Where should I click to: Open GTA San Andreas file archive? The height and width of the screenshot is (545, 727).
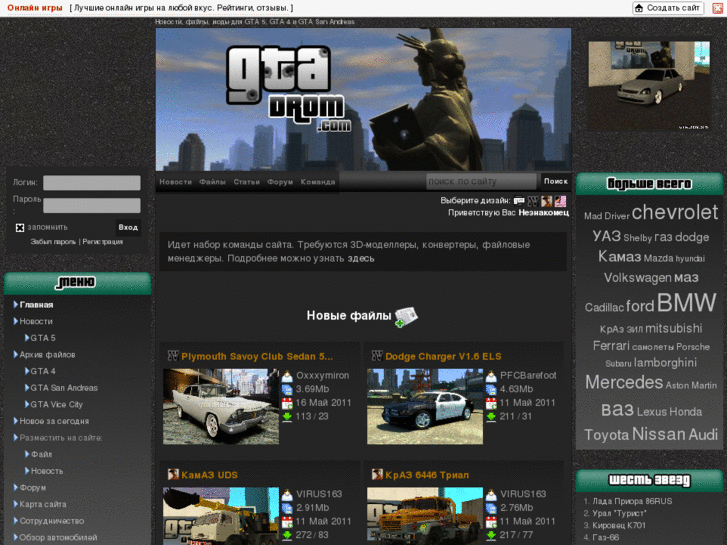pyautogui.click(x=64, y=388)
